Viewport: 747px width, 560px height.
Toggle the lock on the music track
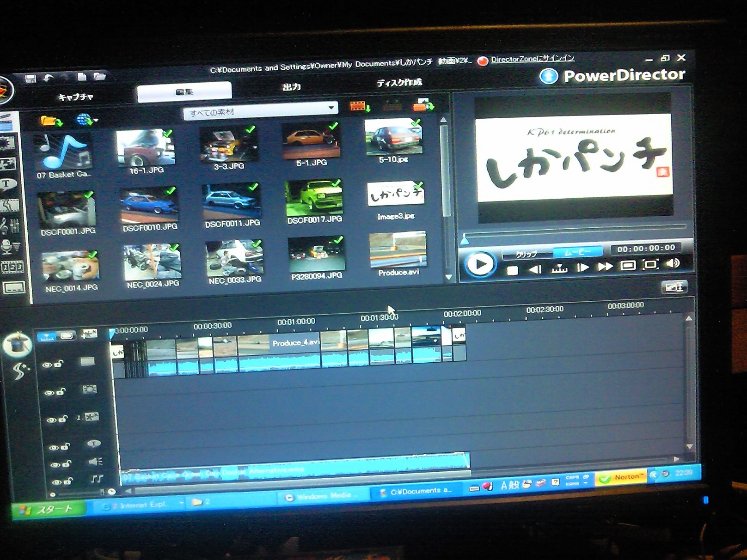tap(68, 481)
